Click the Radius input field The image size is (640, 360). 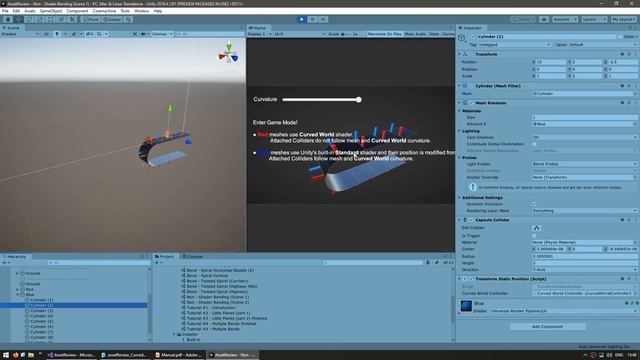pyautogui.click(x=584, y=256)
